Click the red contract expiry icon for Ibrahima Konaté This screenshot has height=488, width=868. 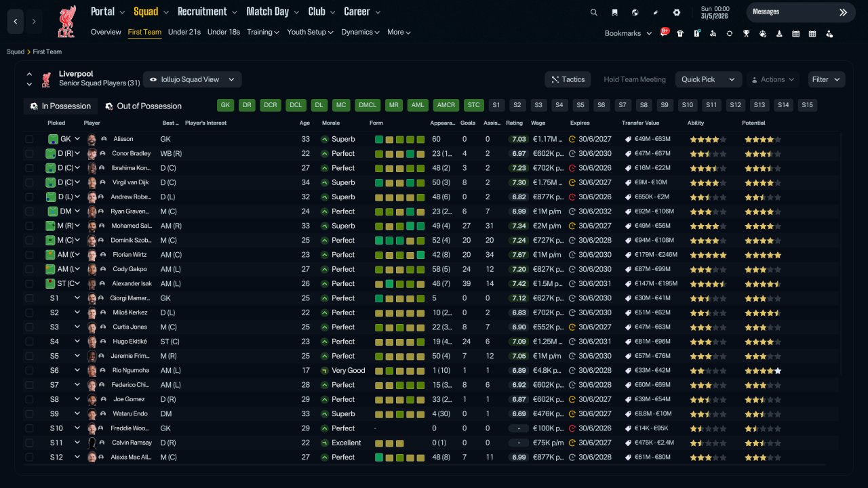[572, 168]
